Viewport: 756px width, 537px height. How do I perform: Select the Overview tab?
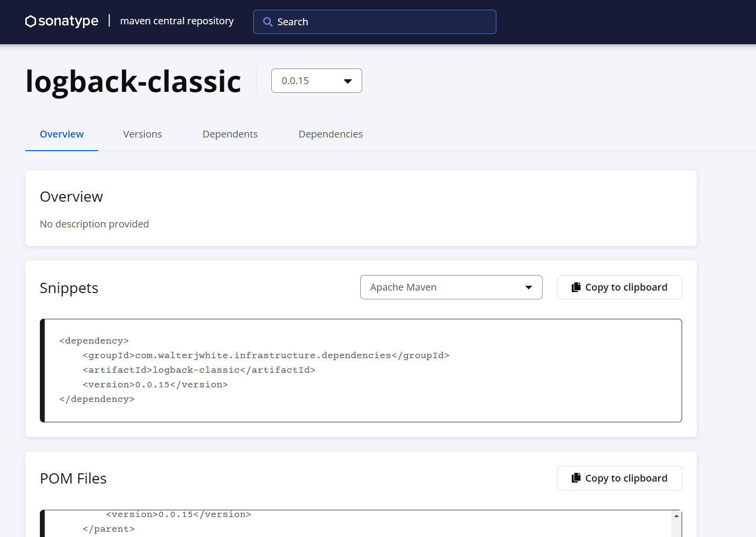(62, 134)
